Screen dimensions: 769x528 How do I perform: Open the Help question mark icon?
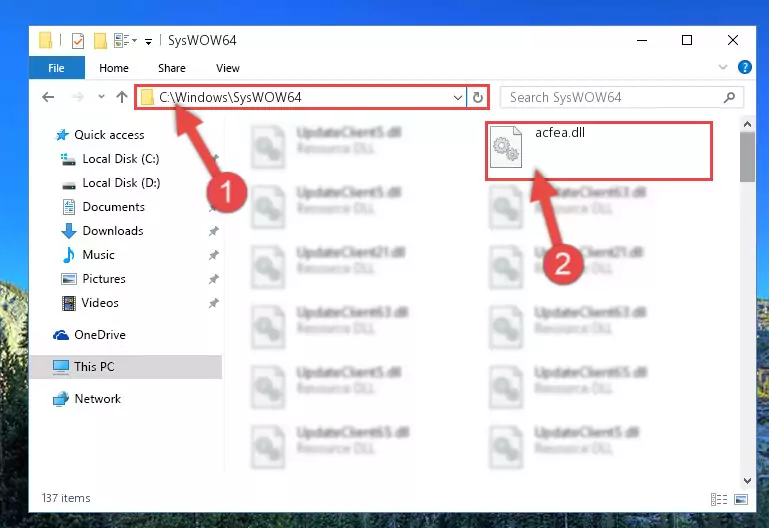(744, 67)
